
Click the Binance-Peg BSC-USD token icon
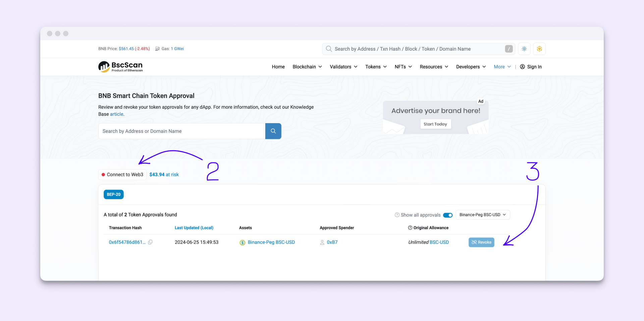click(x=242, y=243)
